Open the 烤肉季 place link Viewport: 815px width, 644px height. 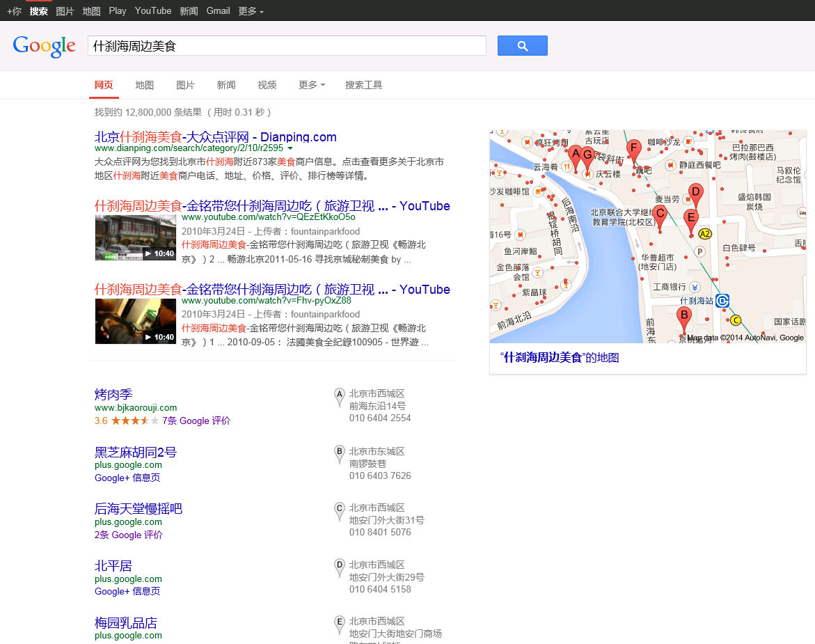[113, 394]
